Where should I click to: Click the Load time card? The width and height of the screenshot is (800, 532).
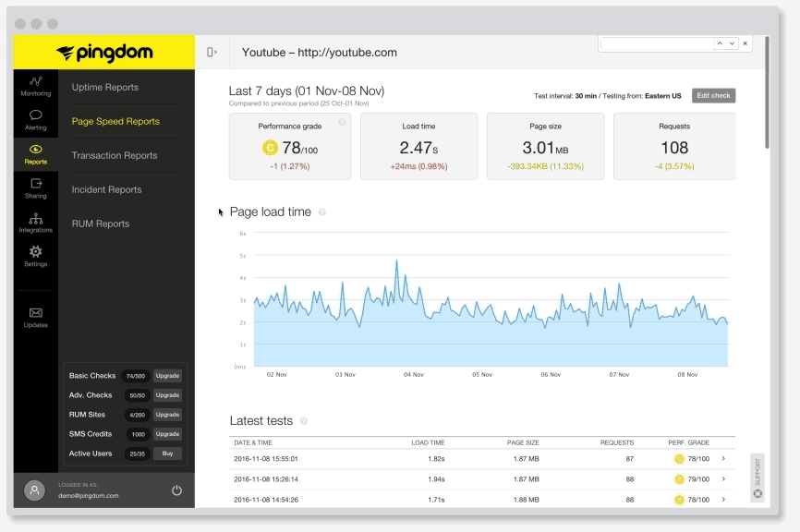pyautogui.click(x=418, y=146)
